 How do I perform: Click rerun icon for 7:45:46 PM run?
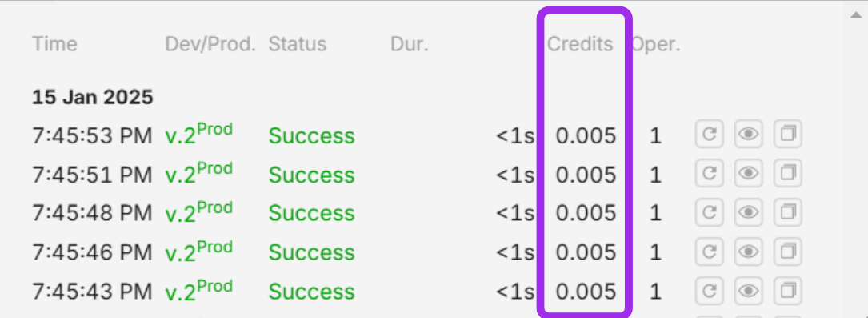[709, 252]
